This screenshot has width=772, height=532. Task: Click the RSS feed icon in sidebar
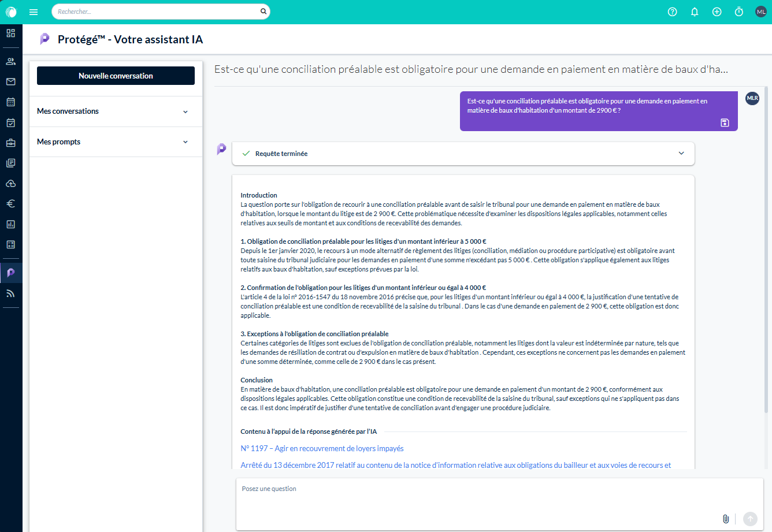pos(11,293)
